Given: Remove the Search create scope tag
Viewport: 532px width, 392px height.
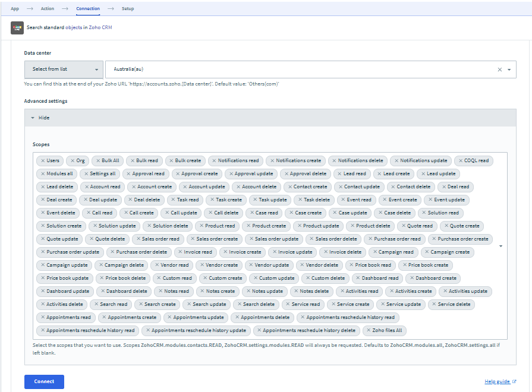Looking at the screenshot, I should (141, 304).
